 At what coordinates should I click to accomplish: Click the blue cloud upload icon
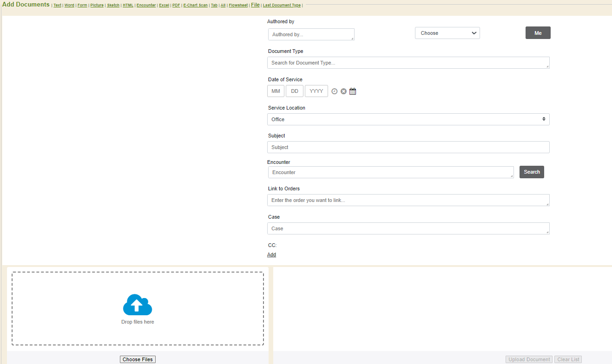point(137,305)
